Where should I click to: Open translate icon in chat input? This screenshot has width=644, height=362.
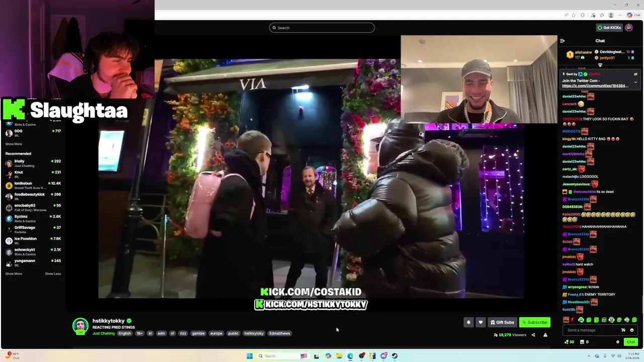[623, 330]
